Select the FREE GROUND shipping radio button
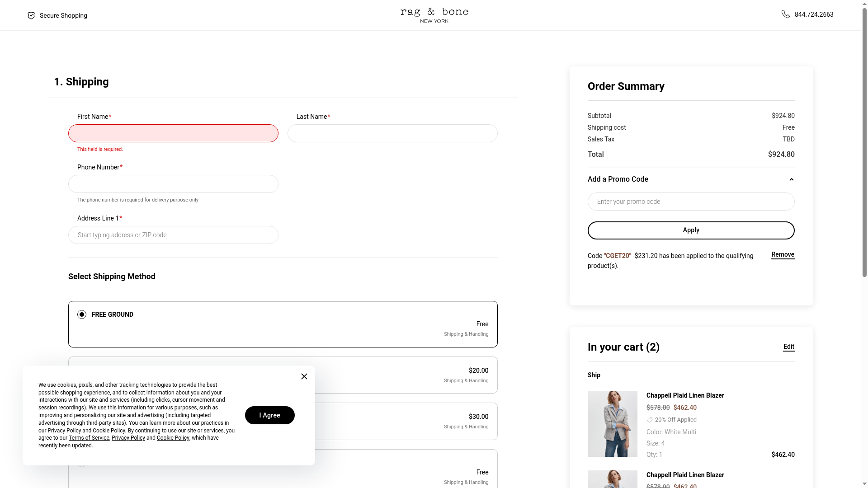The width and height of the screenshot is (868, 488). pos(82,314)
